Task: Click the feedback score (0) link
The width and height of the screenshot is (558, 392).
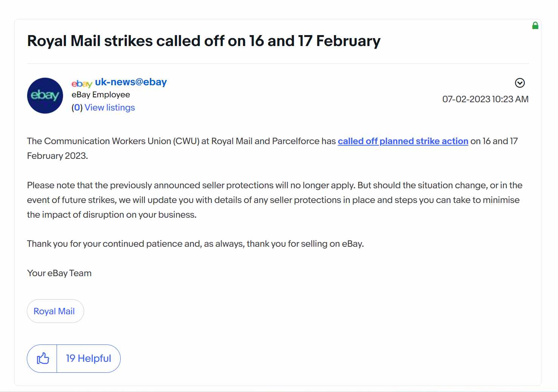Action: (x=77, y=108)
